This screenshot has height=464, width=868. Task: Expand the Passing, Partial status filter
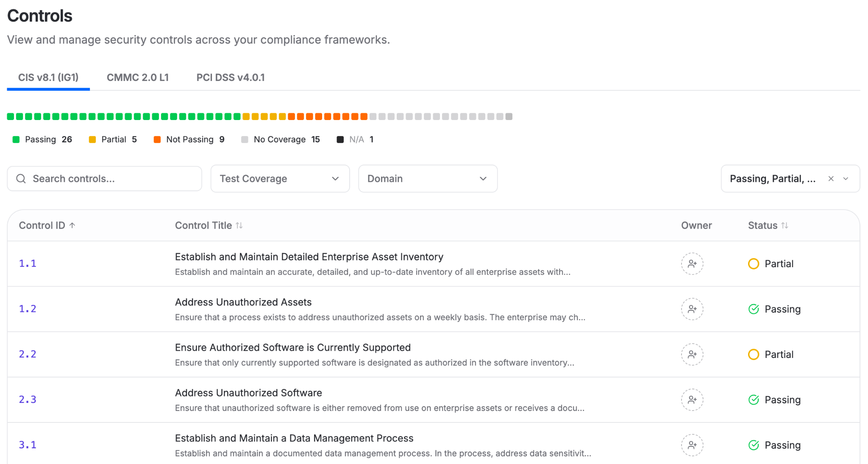pos(846,179)
